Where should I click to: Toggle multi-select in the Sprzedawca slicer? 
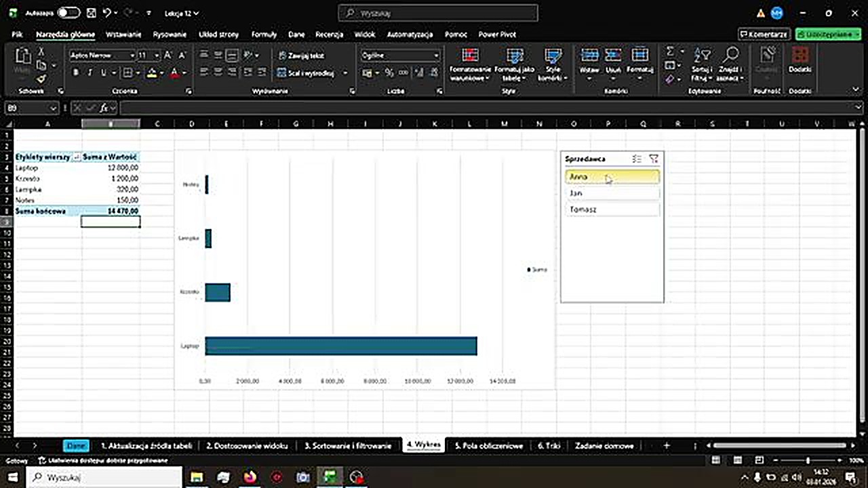point(636,159)
